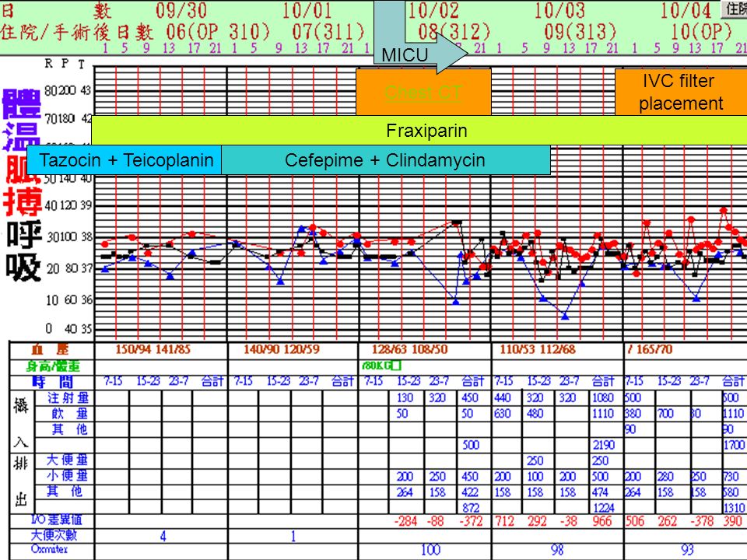The height and width of the screenshot is (560, 747).
Task: Click the 身高/體重 row label
Action: (53, 366)
